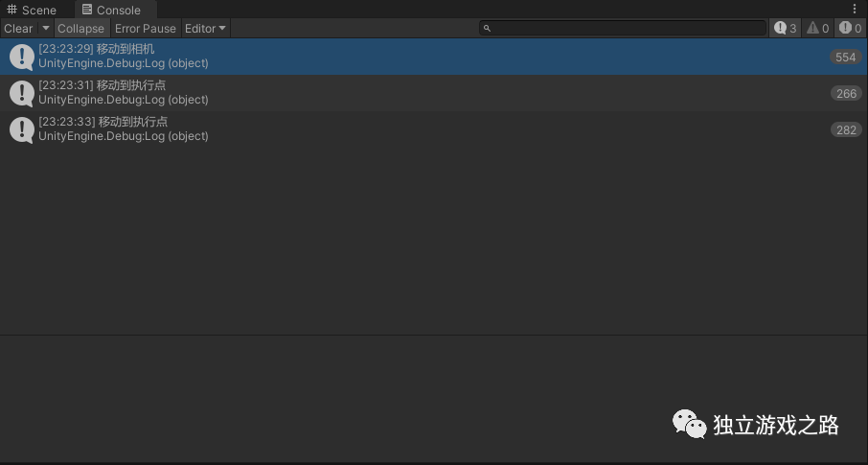Screen dimensions: 868x465
Task: Switch to the Scene tab
Action: 32,10
